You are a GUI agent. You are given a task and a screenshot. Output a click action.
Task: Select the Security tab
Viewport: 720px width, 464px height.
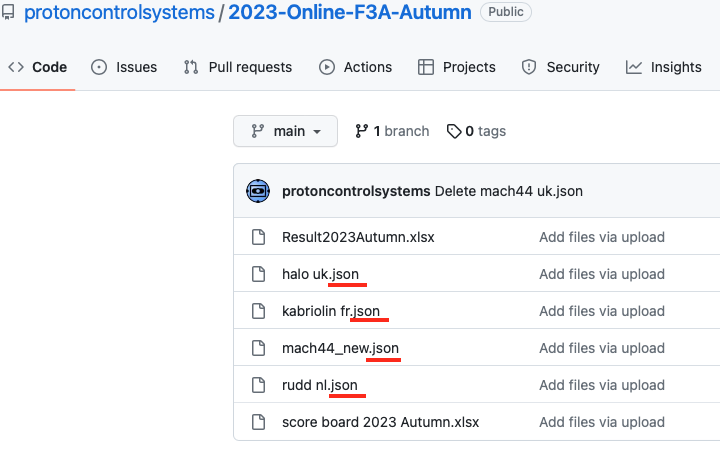[x=561, y=67]
